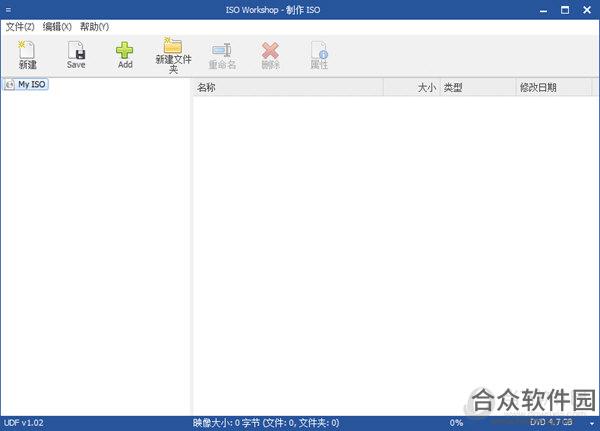The image size is (600, 431).
Task: Minimize the ISO Workshop window
Action: point(543,10)
